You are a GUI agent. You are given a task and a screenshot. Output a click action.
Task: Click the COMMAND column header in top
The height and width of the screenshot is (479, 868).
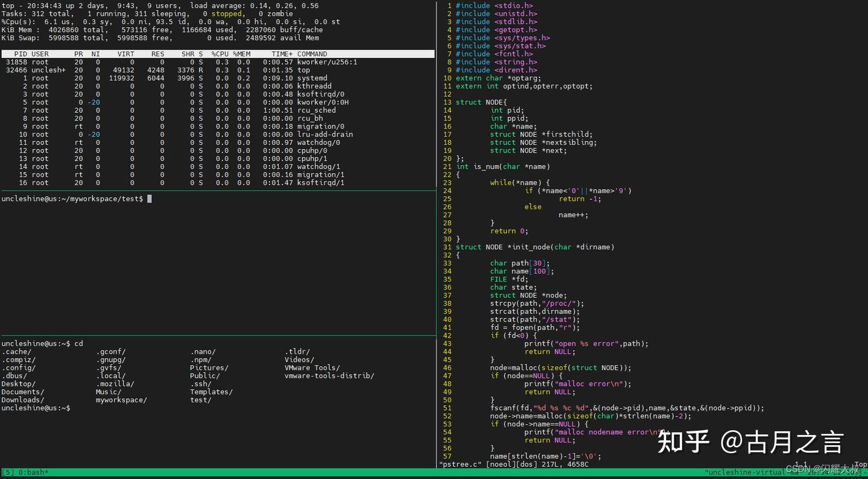click(x=312, y=54)
